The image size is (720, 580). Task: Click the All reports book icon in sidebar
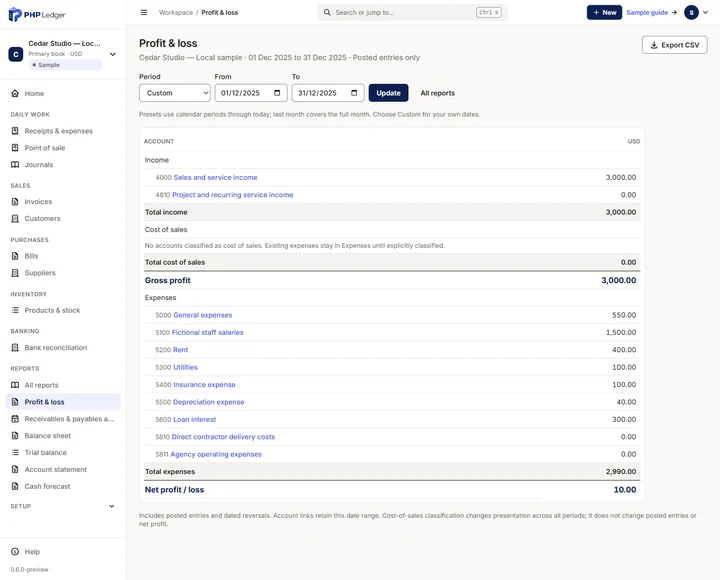(x=15, y=385)
